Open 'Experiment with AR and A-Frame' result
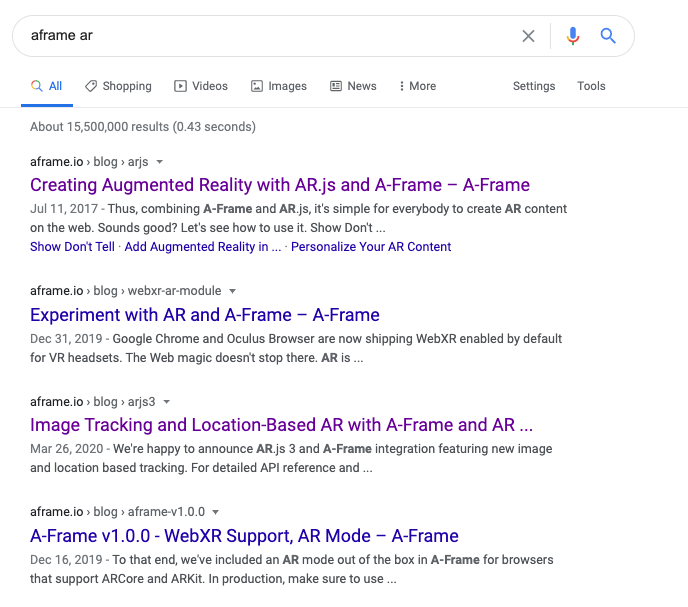Screen dimensions: 688x607 [x=205, y=315]
